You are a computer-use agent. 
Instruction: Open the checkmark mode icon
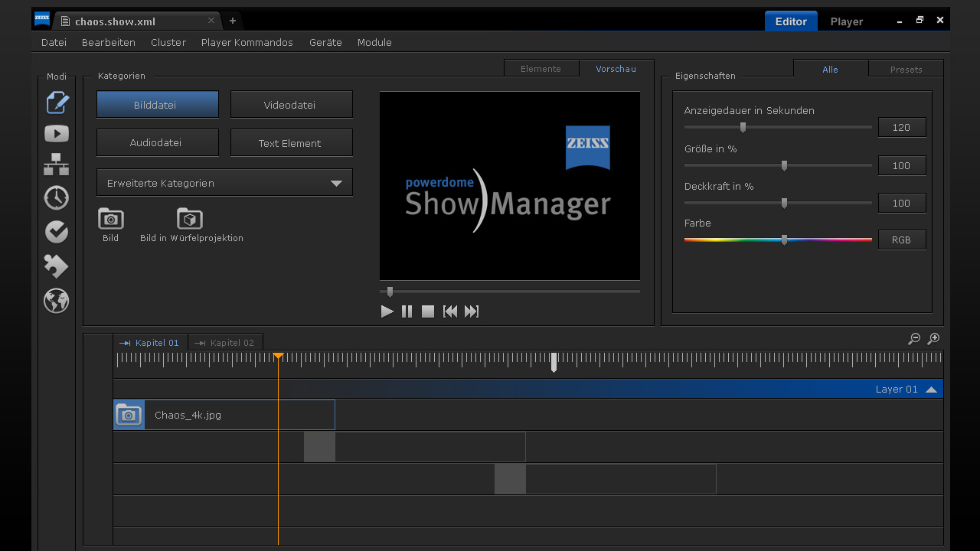56,232
